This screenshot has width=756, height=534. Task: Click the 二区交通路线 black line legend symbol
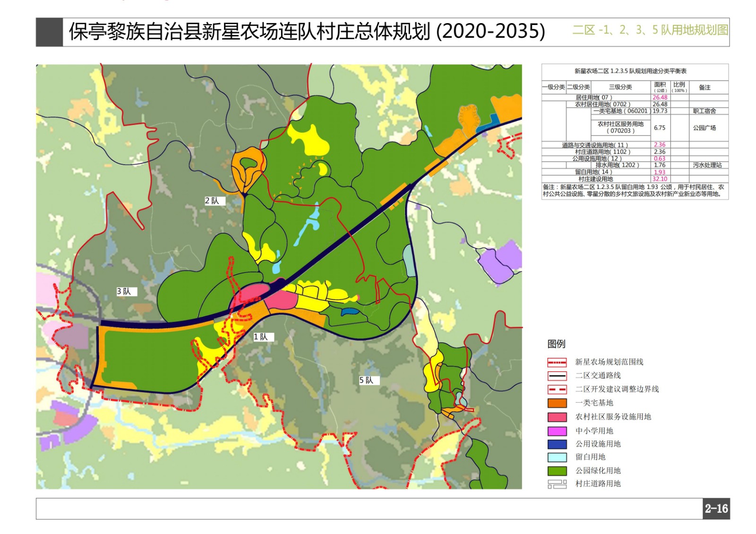pyautogui.click(x=557, y=376)
